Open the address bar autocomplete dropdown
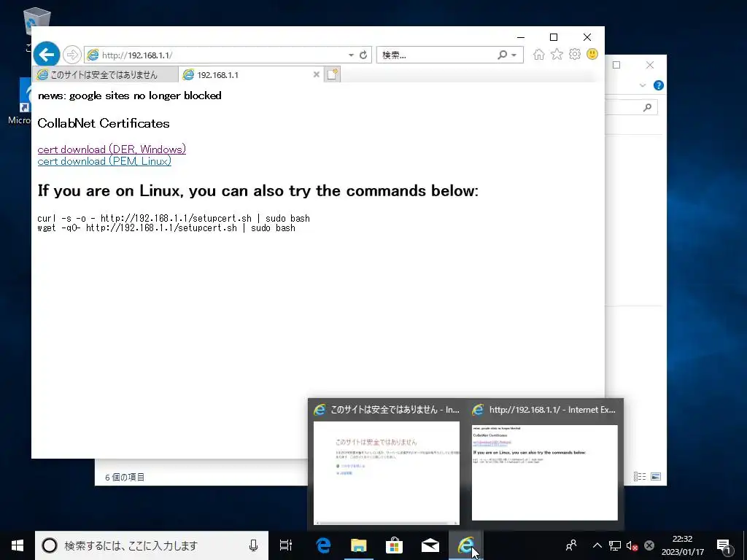Screen dimensions: 747x560 click(351, 55)
